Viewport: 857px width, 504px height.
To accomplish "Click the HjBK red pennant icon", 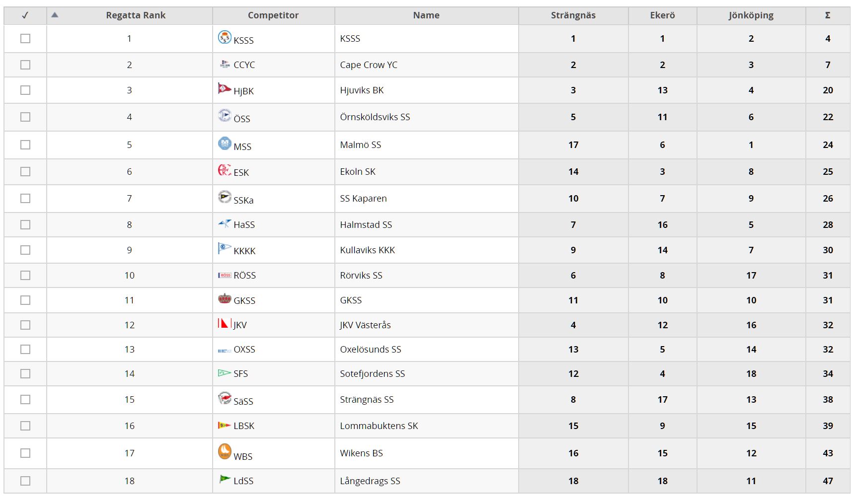I will (225, 89).
